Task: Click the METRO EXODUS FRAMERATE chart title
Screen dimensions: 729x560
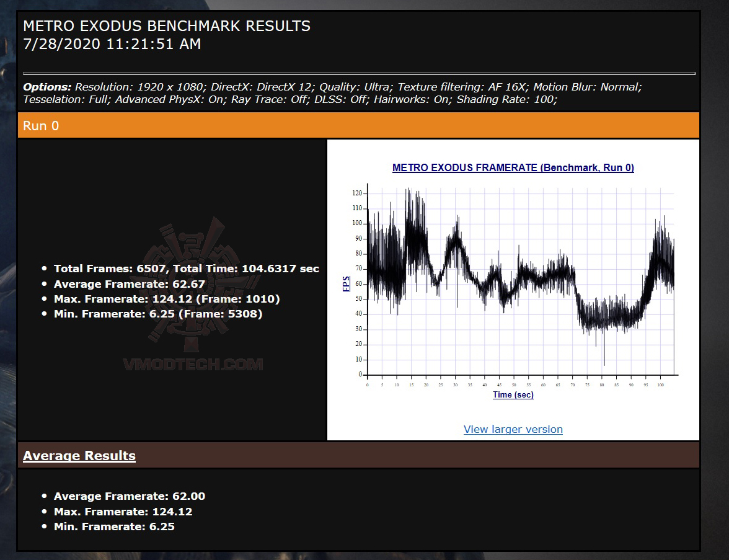Action: [x=513, y=167]
